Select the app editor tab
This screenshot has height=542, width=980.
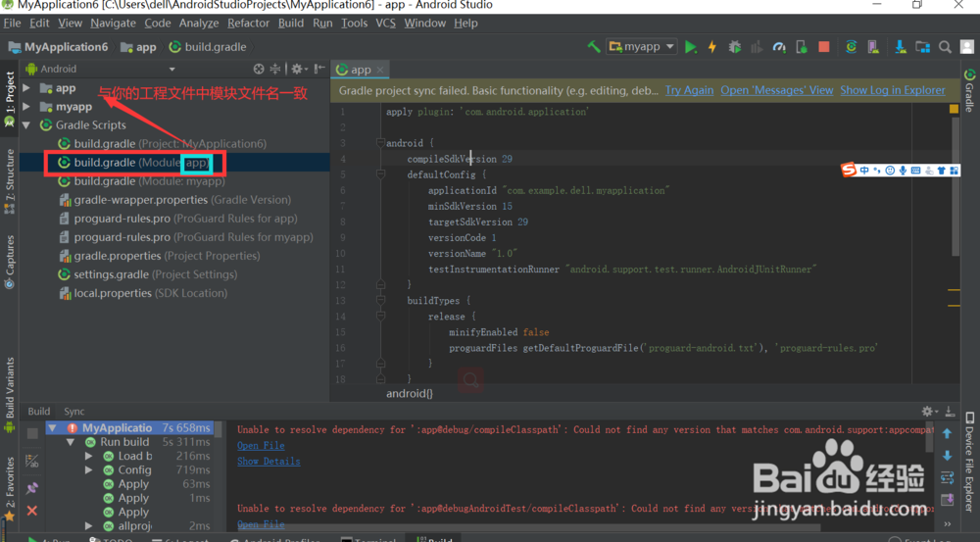[361, 70]
